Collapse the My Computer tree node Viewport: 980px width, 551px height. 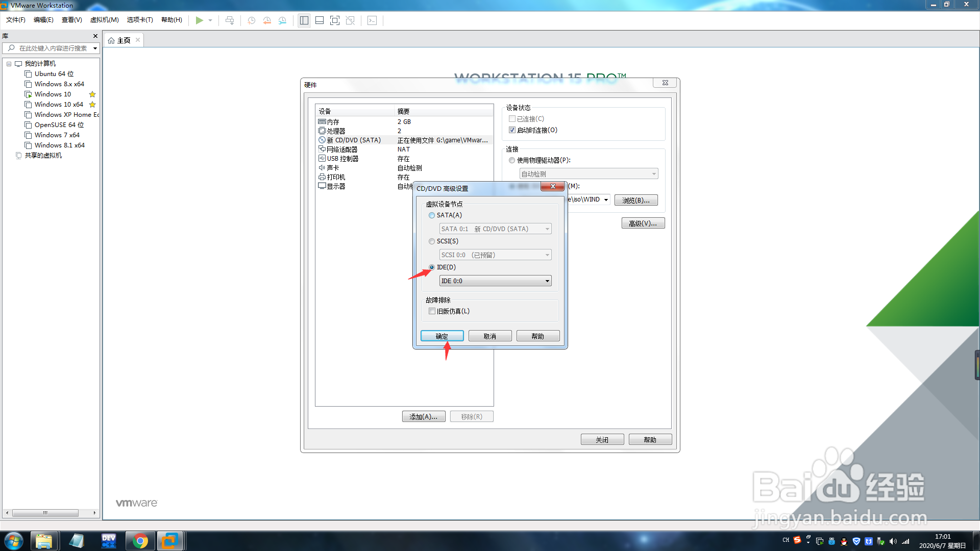(x=9, y=64)
